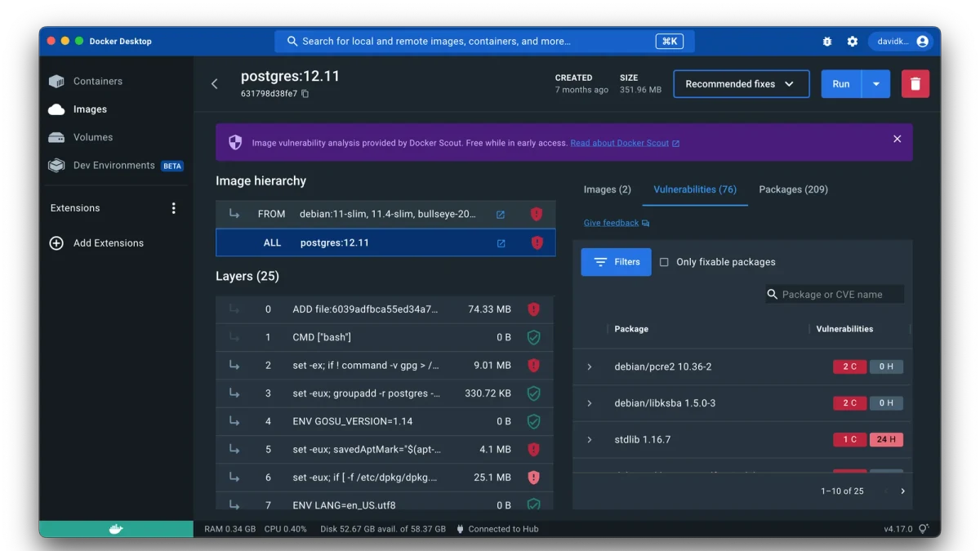Open Docker Desktop settings gear
Viewport: 980px width, 551px height.
[852, 41]
